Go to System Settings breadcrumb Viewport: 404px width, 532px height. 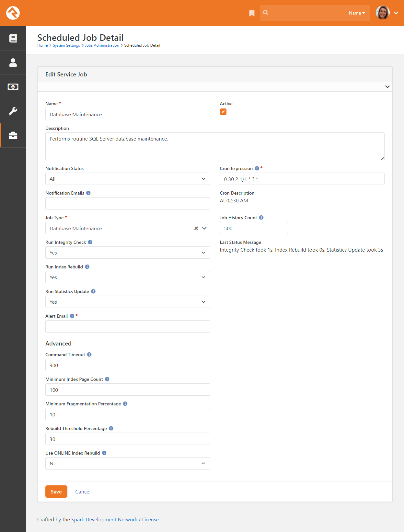(66, 45)
